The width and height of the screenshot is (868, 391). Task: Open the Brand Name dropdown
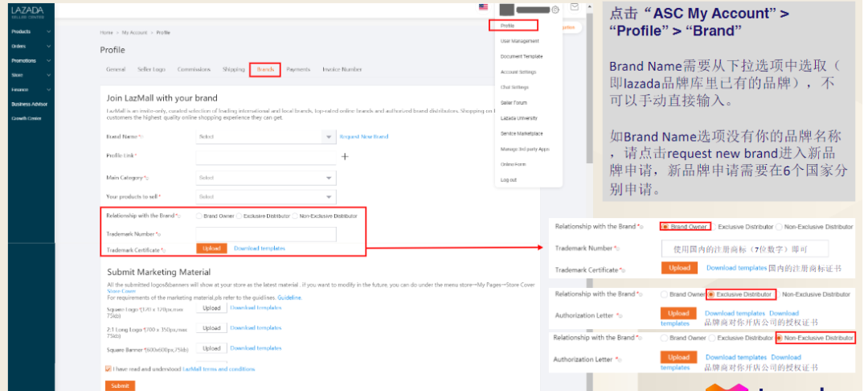pyautogui.click(x=266, y=136)
